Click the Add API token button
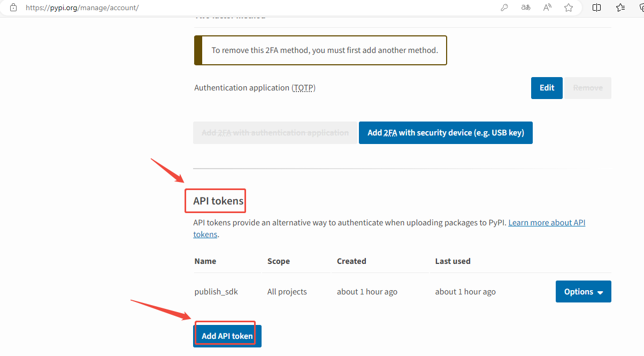The height and width of the screenshot is (356, 644). [x=227, y=336]
